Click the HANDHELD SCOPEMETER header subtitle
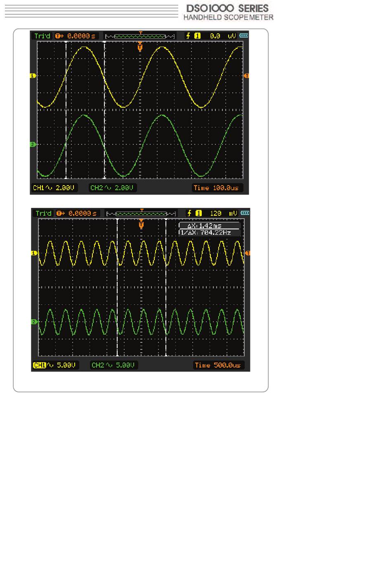 228,17
